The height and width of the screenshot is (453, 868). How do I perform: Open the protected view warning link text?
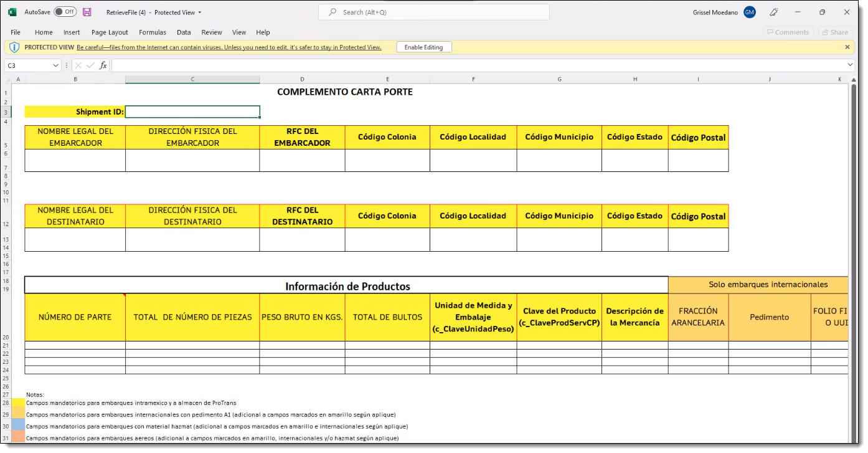click(229, 47)
